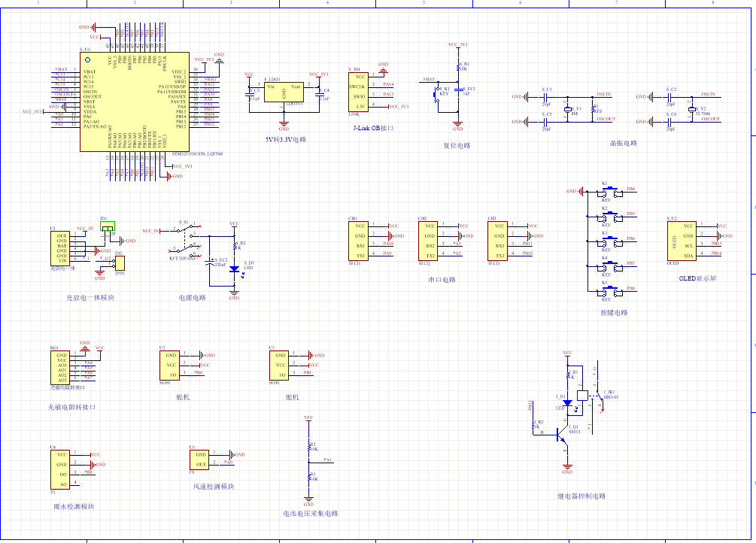Click the J_JK1 relay symbol
This screenshot has width=756, height=543.
pos(583,395)
